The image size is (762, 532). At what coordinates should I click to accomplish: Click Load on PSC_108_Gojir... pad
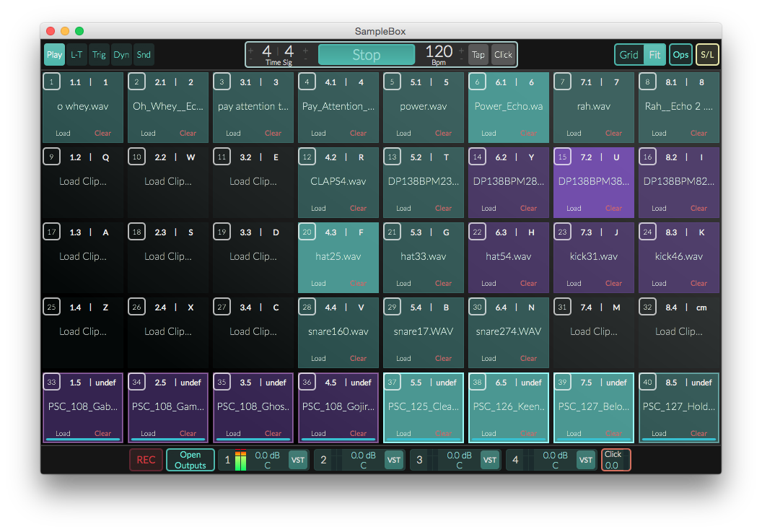click(x=318, y=433)
